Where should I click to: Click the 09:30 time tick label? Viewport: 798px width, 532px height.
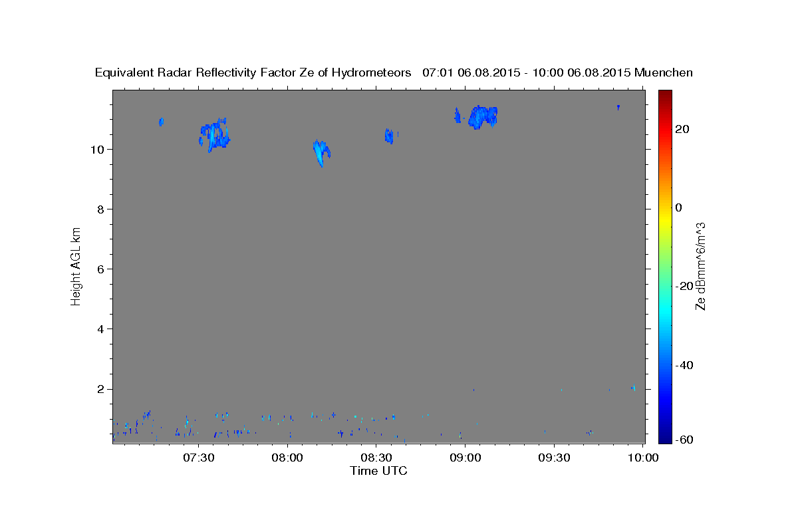coord(554,458)
